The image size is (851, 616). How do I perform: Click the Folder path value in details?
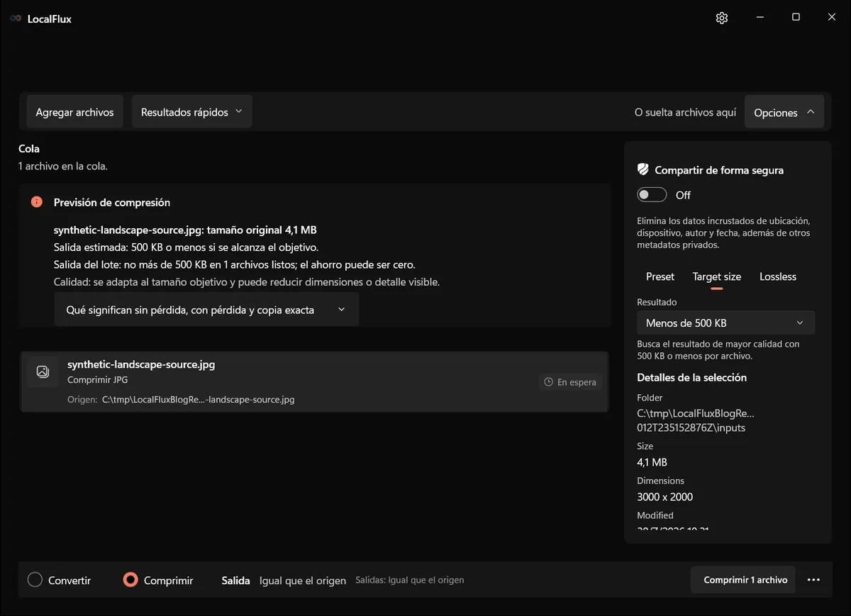coord(696,420)
